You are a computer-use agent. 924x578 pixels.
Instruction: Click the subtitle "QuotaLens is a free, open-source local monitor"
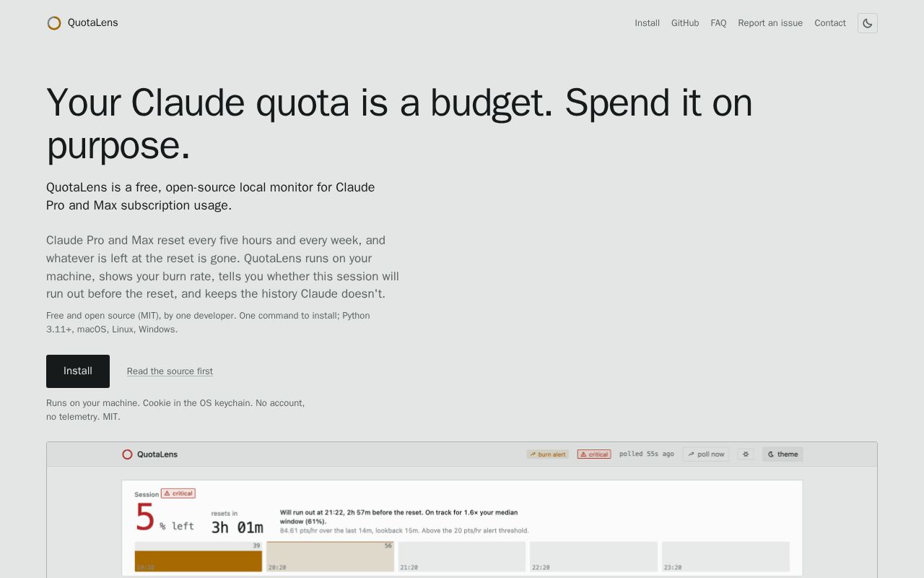[x=211, y=196]
